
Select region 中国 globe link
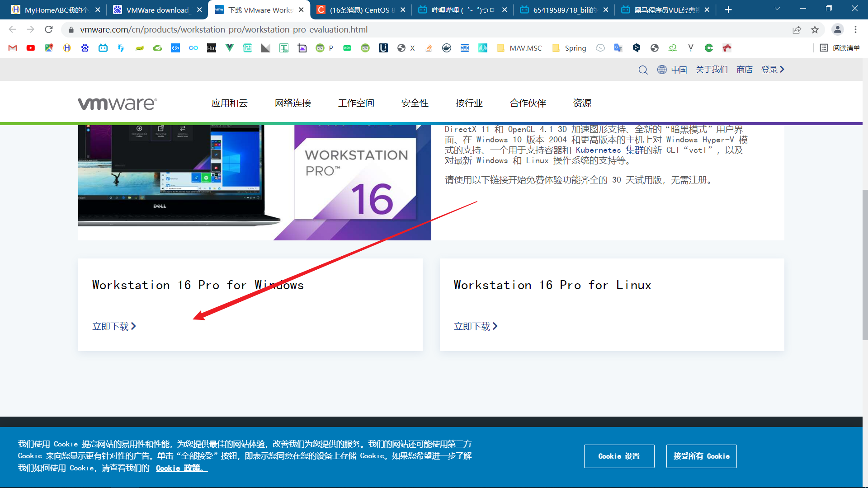coord(672,70)
